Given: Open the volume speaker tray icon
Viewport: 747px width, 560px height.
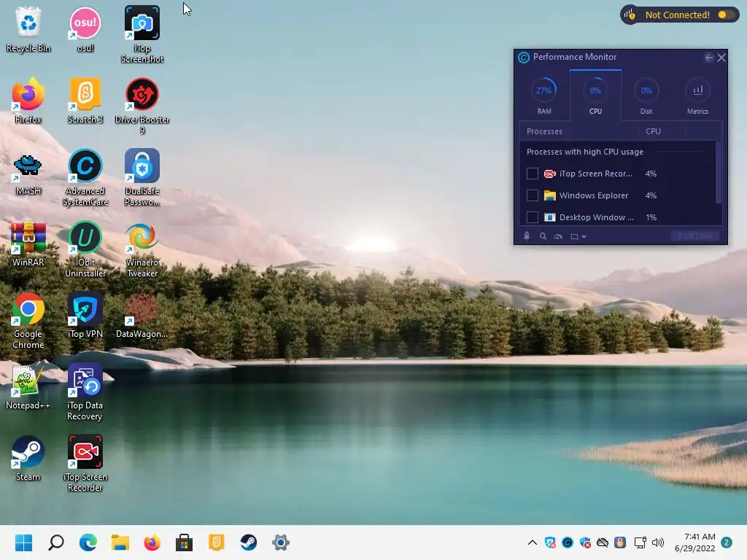Looking at the screenshot, I should [x=658, y=542].
